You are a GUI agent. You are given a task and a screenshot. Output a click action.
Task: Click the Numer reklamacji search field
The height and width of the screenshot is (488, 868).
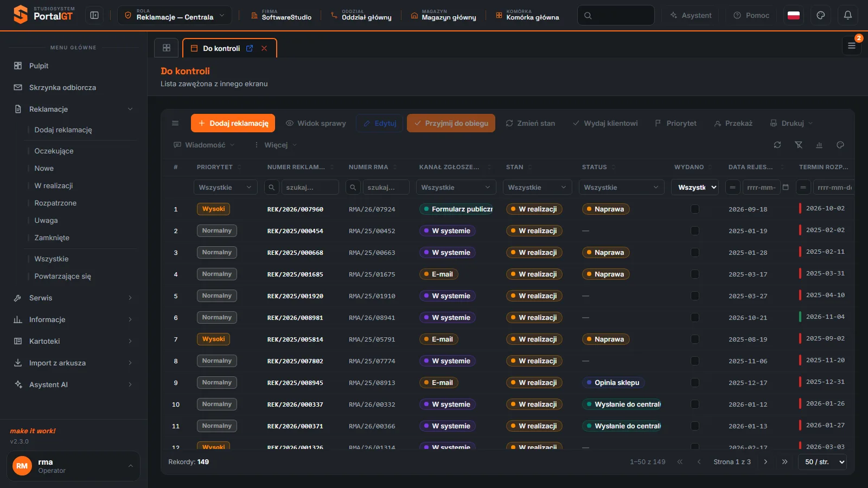[x=309, y=187]
